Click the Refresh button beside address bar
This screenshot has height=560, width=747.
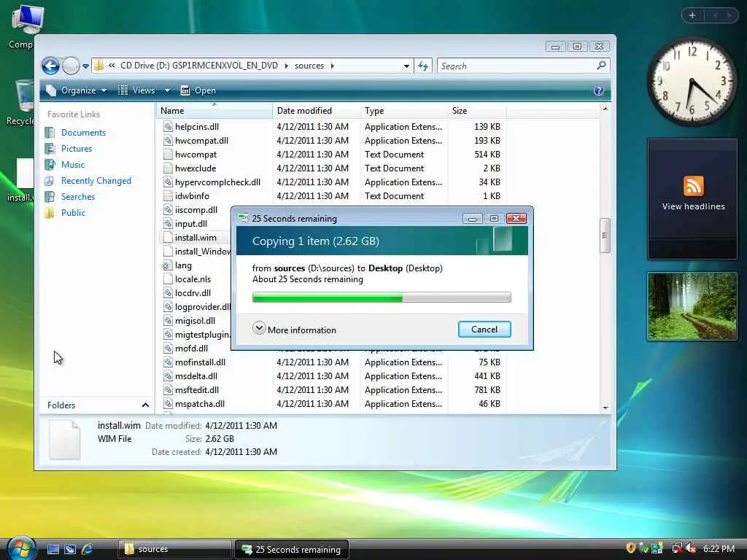pyautogui.click(x=423, y=66)
